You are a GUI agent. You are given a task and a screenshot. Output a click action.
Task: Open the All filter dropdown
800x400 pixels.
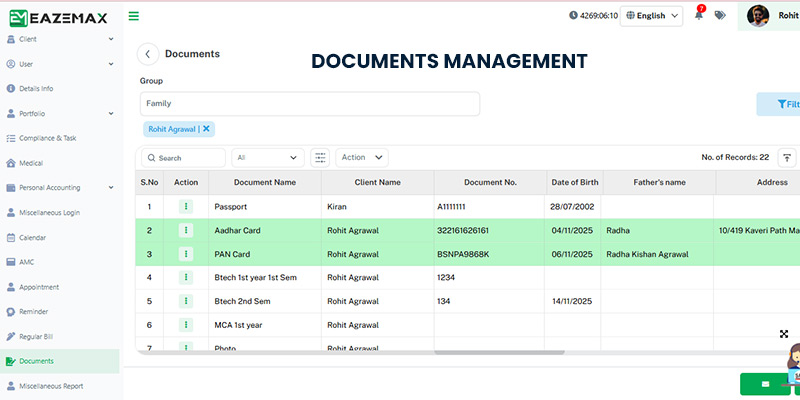tap(268, 158)
